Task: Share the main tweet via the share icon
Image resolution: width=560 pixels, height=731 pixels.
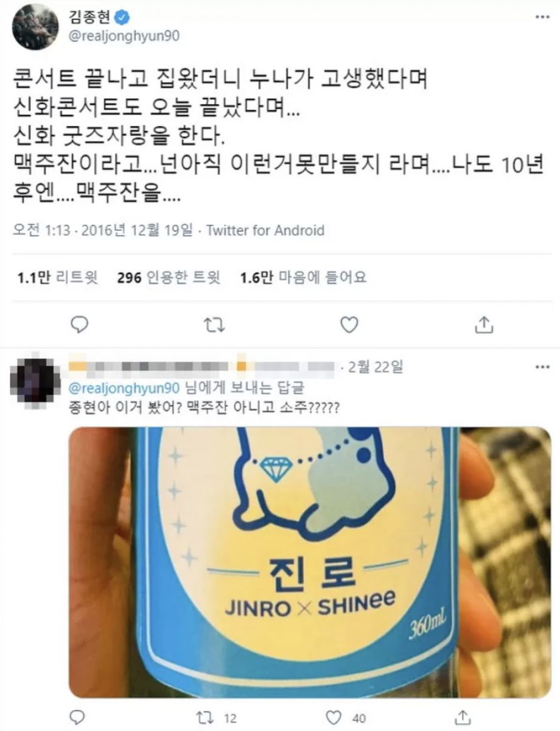Action: pos(483,325)
